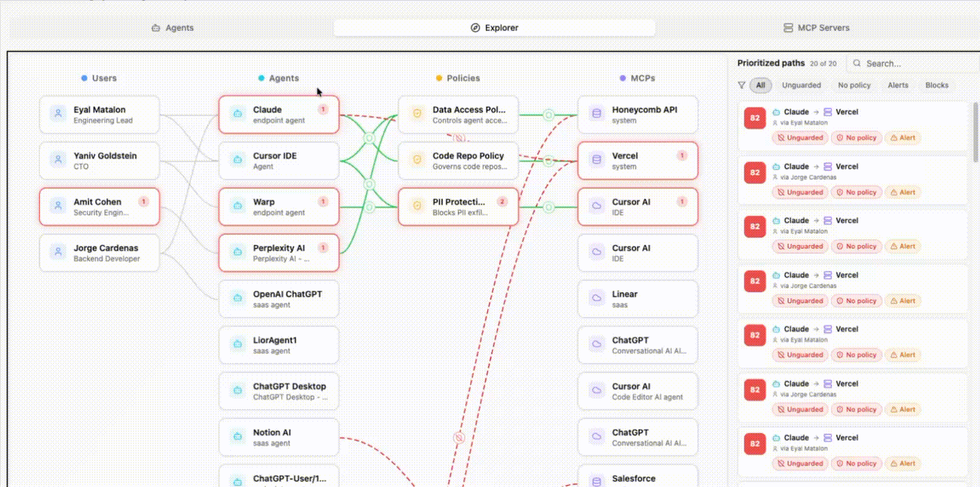980x487 pixels.
Task: Click the Agents column header in graph
Action: point(279,78)
